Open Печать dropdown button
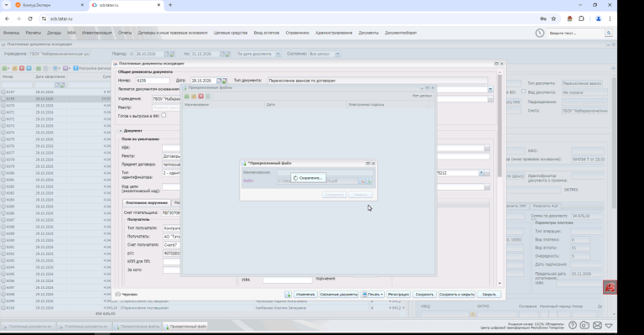Image resolution: width=644 pixels, height=335 pixels. pos(372,295)
